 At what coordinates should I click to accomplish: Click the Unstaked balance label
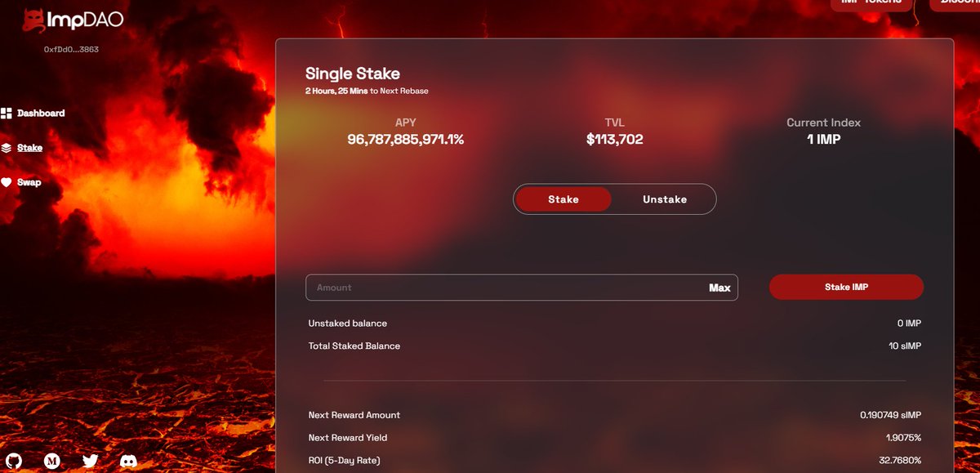(348, 324)
